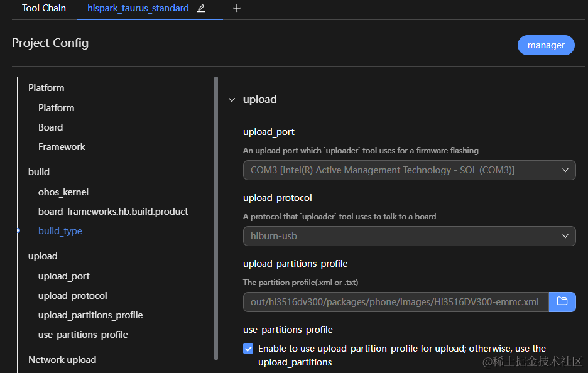Go to ohos_kernel in the sidebar
This screenshot has width=588, height=373.
63,192
